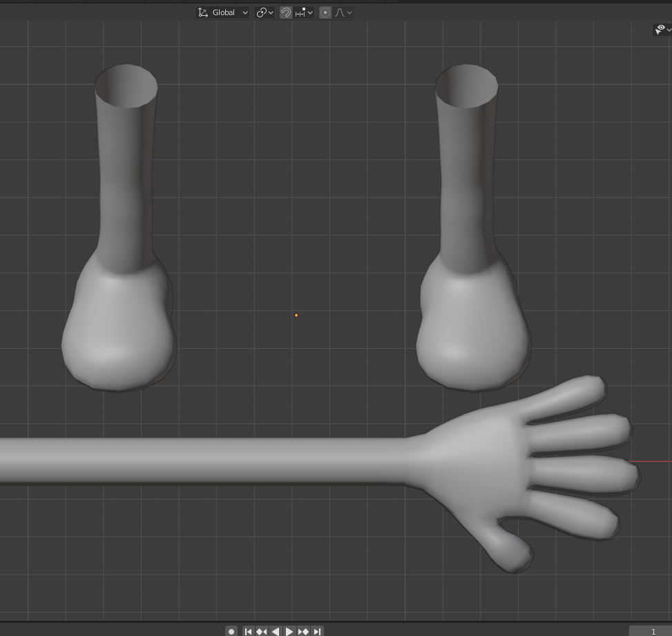Click the transform orientation axes icon
The height and width of the screenshot is (636, 672).
click(x=203, y=12)
